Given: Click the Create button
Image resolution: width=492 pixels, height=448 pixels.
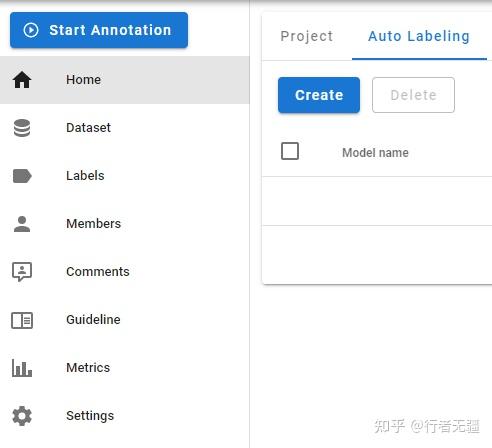Looking at the screenshot, I should click(x=319, y=95).
